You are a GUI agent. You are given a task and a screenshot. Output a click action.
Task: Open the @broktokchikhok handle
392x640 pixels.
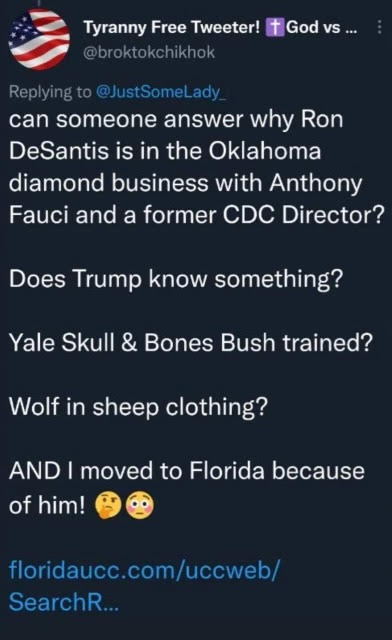click(149, 52)
